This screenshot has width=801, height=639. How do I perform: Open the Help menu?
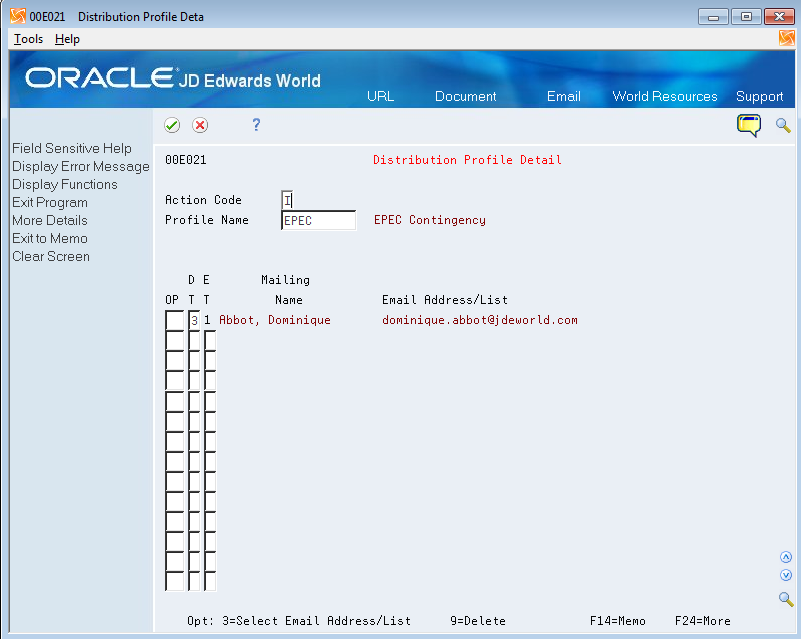67,39
